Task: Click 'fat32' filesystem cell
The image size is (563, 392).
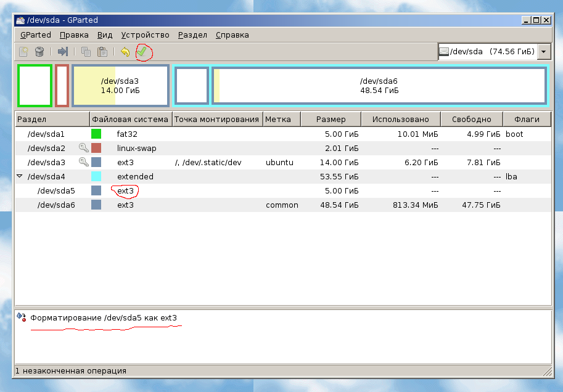Action: point(127,134)
